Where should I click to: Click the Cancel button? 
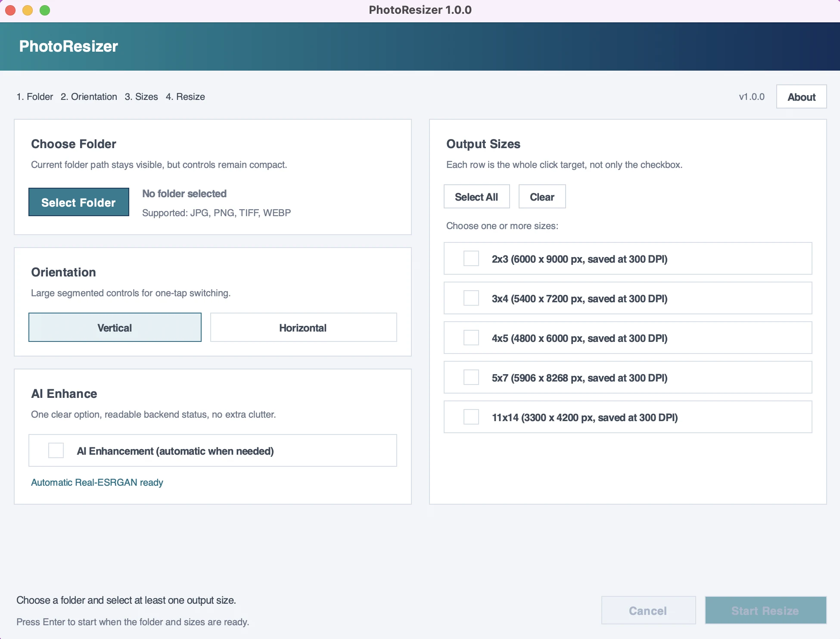pos(648,610)
